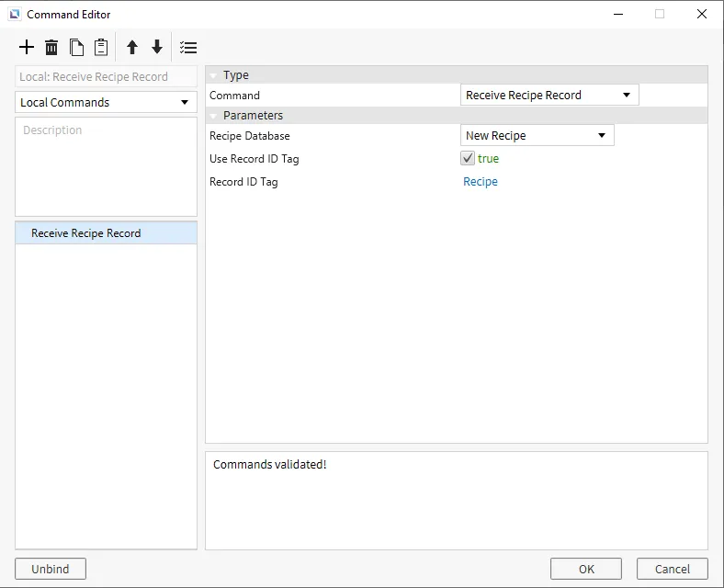Cancel the Command Editor dialog
Screen dimensions: 724x588
coord(672,569)
